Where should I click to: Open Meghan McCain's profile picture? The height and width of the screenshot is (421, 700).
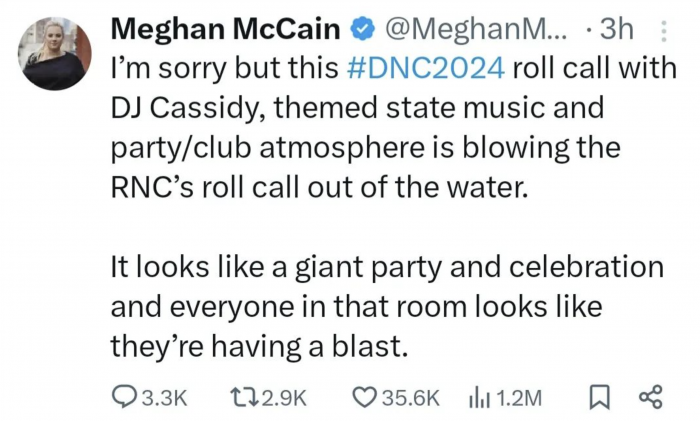click(55, 52)
